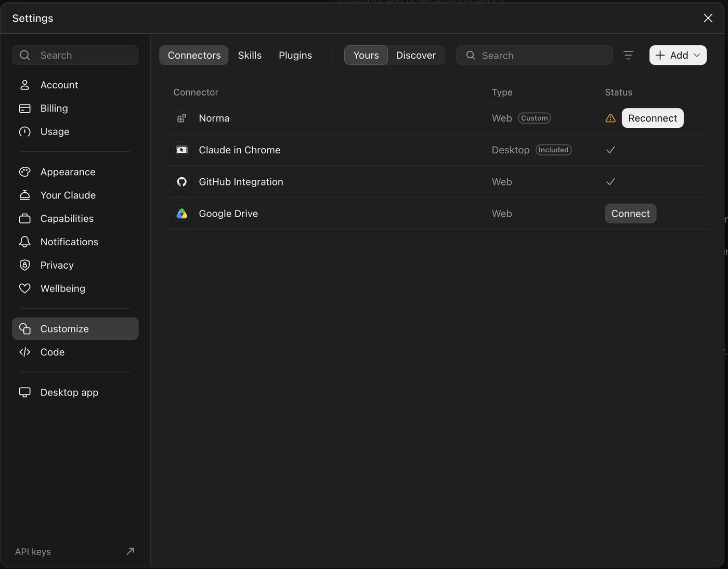Switch to the Connectors tab

coord(194,55)
